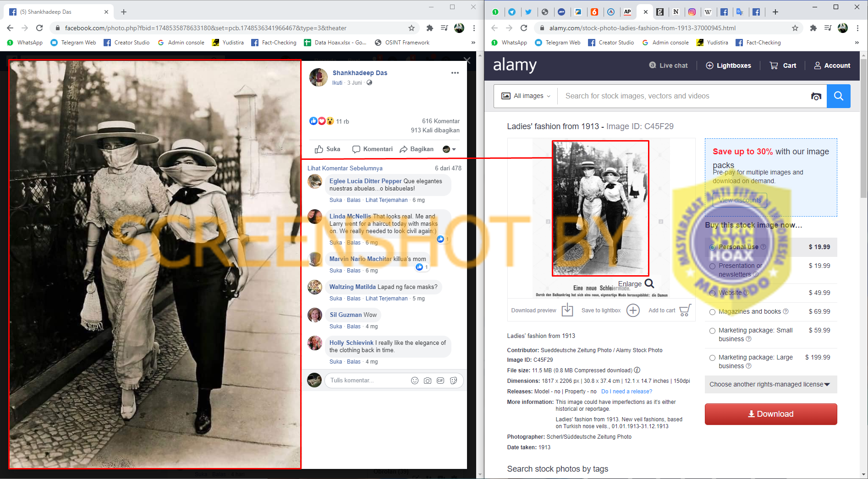This screenshot has width=868, height=479.
Task: Open Account in the Alamy header
Action: tap(832, 65)
